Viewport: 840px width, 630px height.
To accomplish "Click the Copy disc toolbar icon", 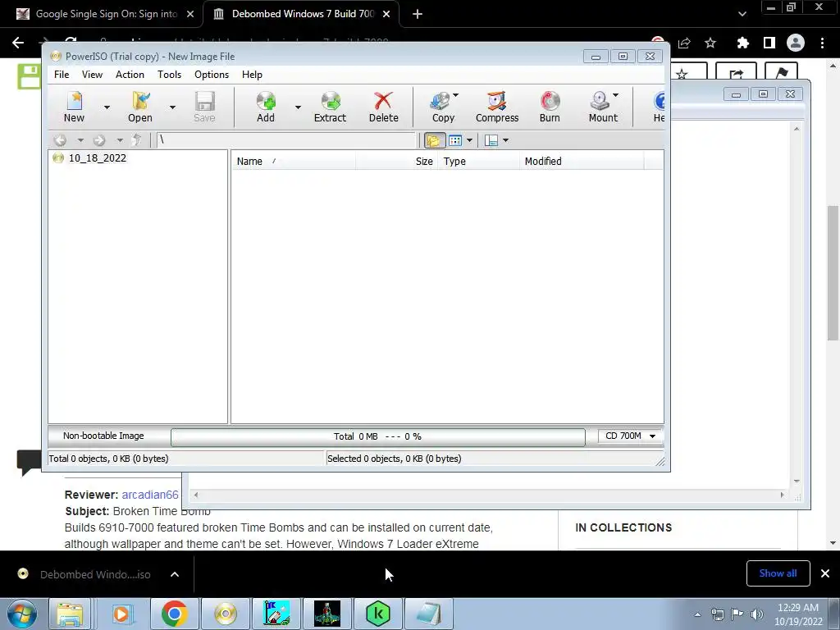I will click(x=442, y=107).
